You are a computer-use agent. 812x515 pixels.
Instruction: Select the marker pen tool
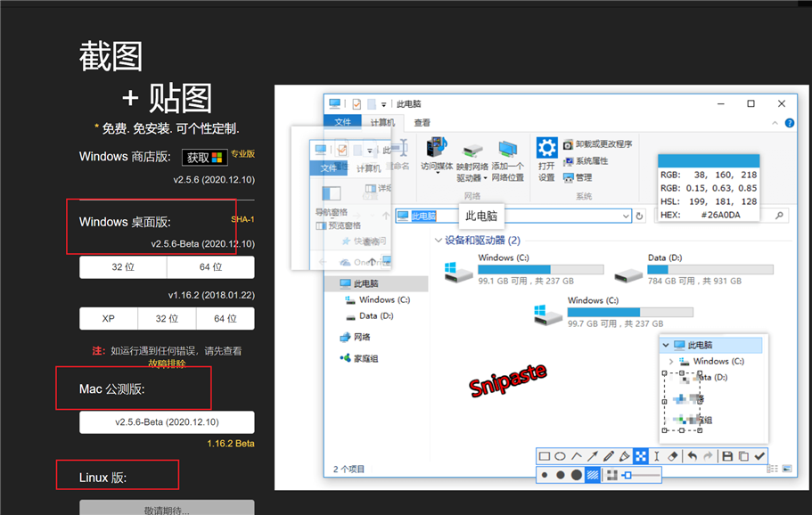coord(625,456)
